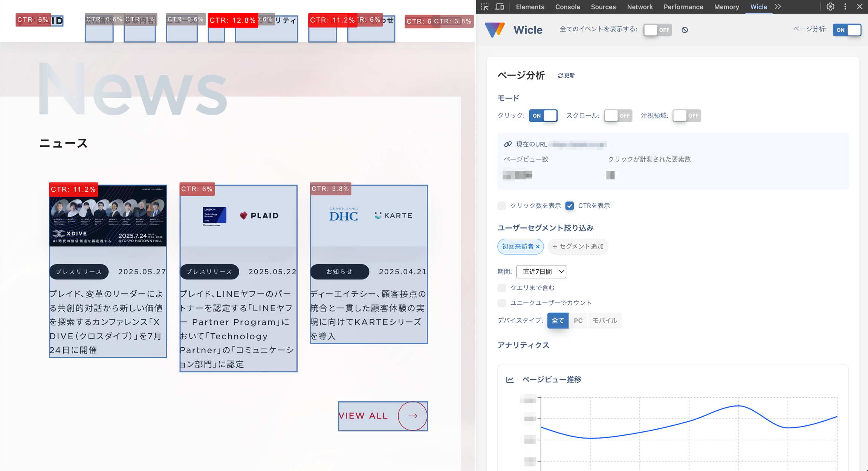This screenshot has width=868, height=471.
Task: Enable the スクロール mode toggle
Action: [618, 116]
